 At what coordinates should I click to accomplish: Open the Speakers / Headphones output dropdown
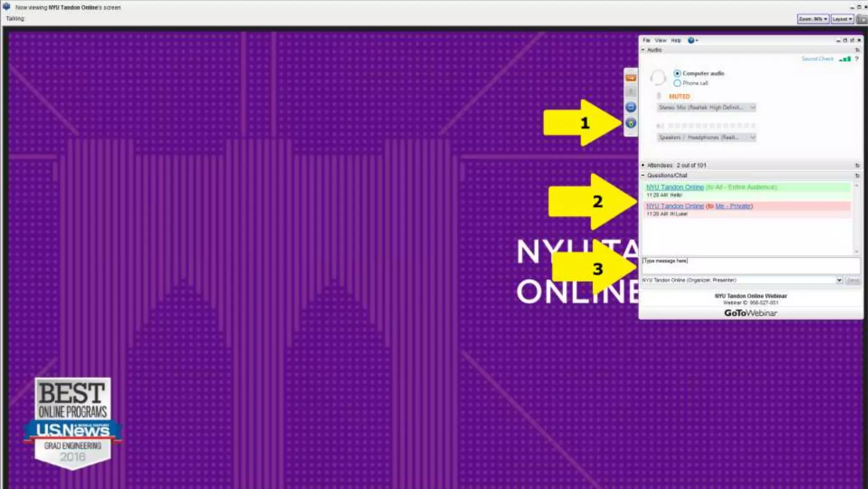click(x=706, y=137)
